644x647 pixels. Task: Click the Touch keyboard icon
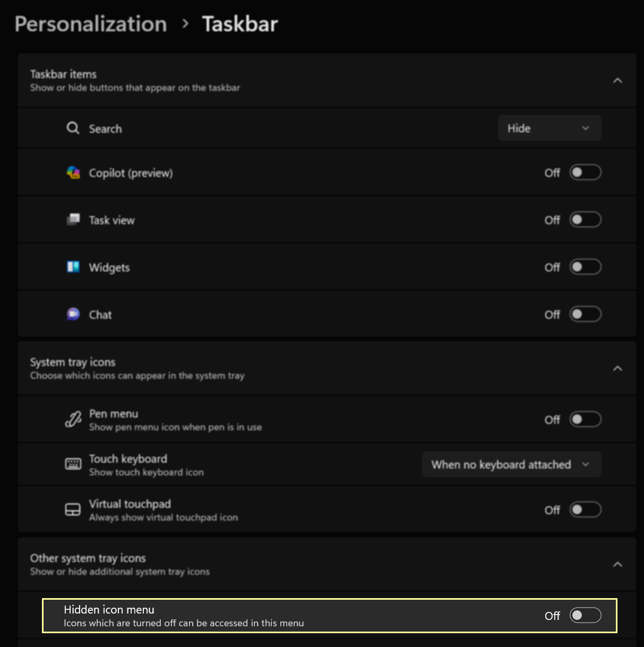coord(73,464)
